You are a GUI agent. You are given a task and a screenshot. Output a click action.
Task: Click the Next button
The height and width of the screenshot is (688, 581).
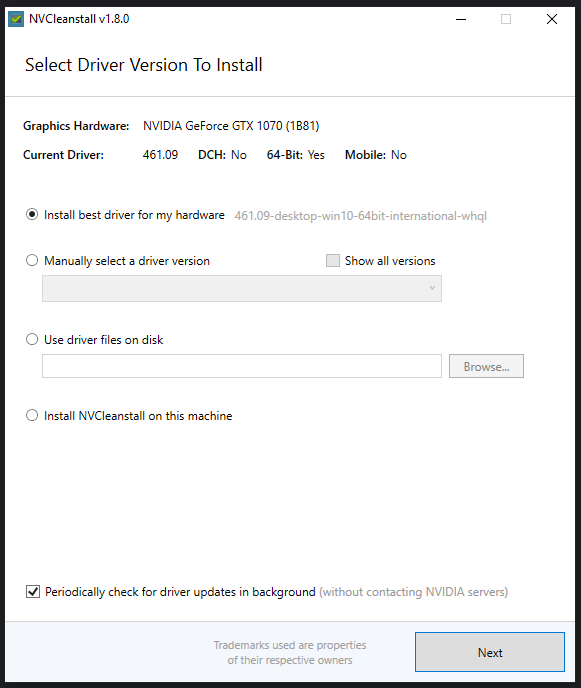490,652
